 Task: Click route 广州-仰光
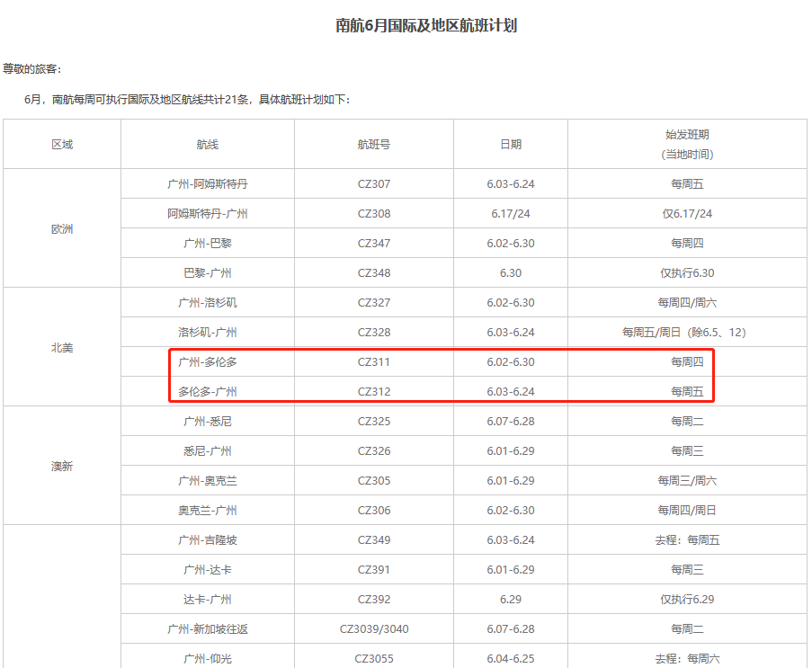tap(208, 659)
